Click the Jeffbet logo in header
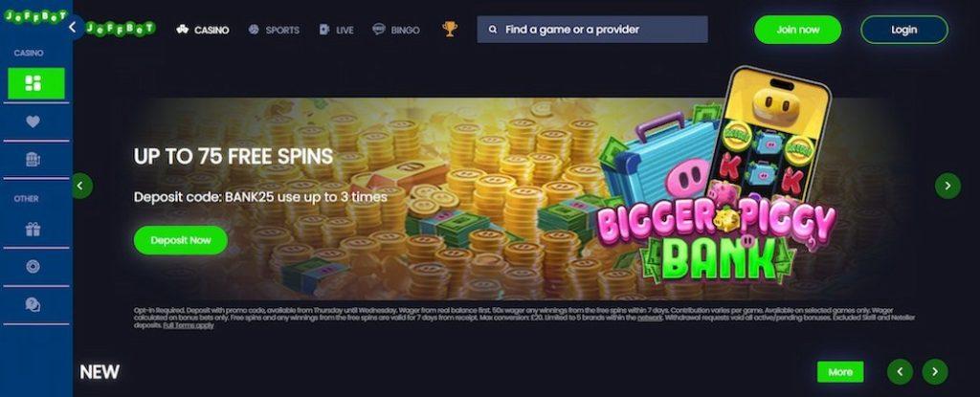The image size is (980, 397). coord(121,29)
